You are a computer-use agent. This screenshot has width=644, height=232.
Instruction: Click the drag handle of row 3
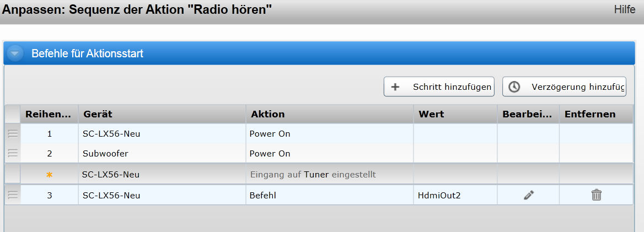pos(13,195)
